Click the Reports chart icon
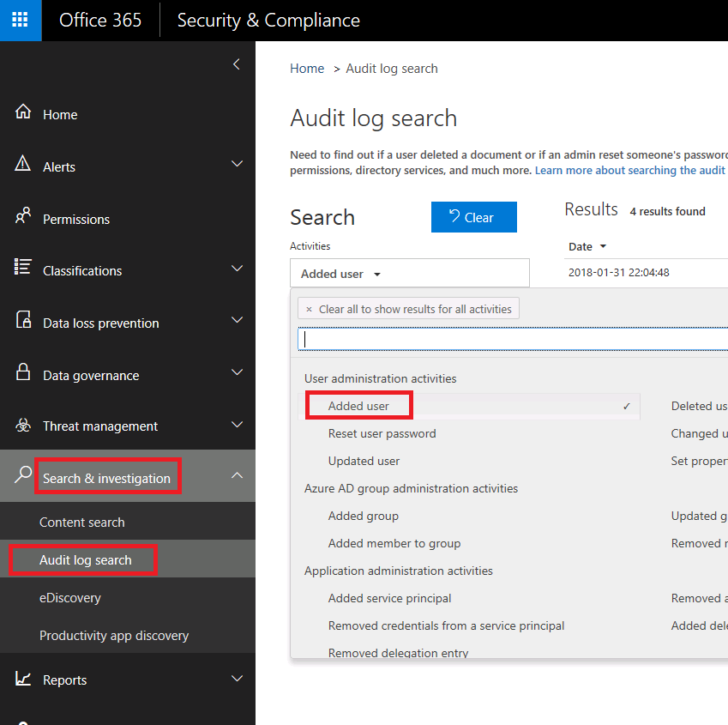This screenshot has height=725, width=728. pos(23,679)
